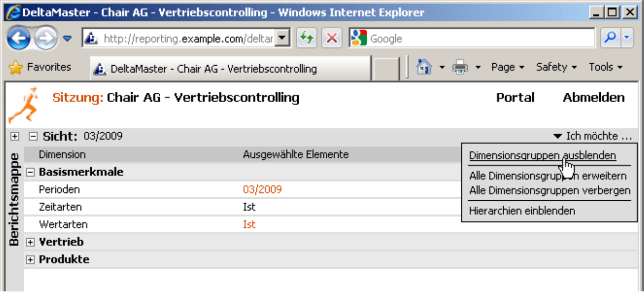The height and width of the screenshot is (292, 644).
Task: Open the address bar dropdown arrow
Action: [283, 39]
